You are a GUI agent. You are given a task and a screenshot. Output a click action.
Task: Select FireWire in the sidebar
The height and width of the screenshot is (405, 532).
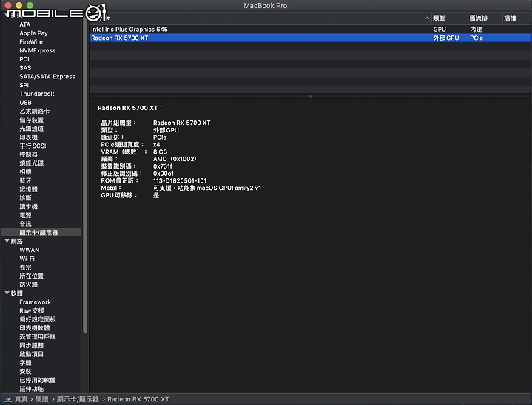tap(31, 41)
